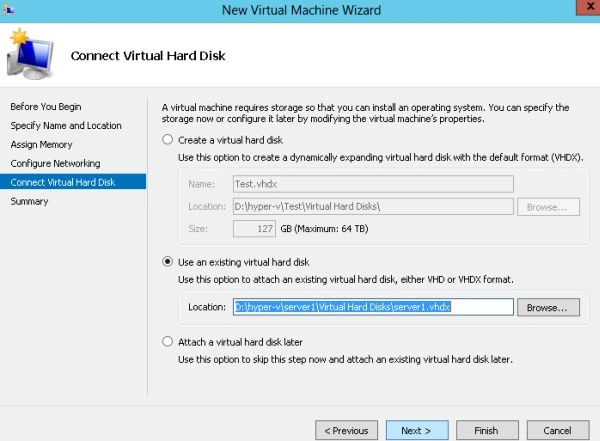This screenshot has height=441, width=600.
Task: Click Finish to complete the wizard
Action: point(487,431)
